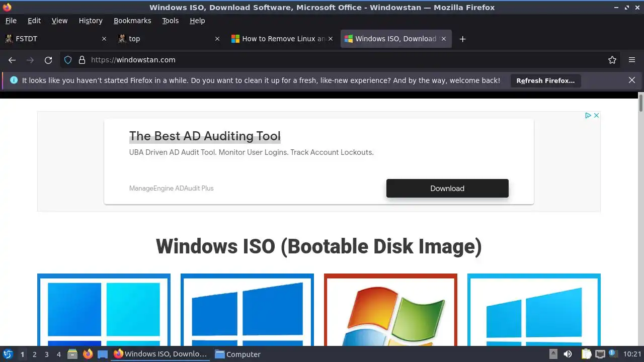Open the View menu
This screenshot has height=362, width=644.
click(59, 21)
